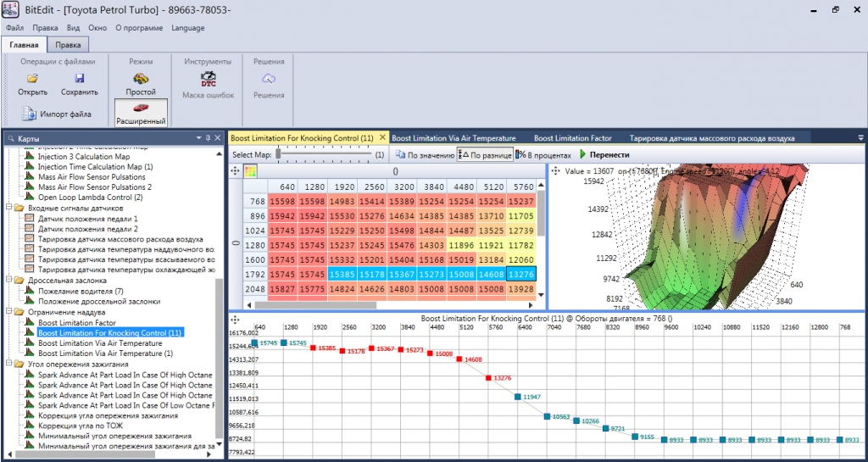Viewport: 868px width, 462px height.
Task: Toggle В процентах mode
Action: coord(543,155)
